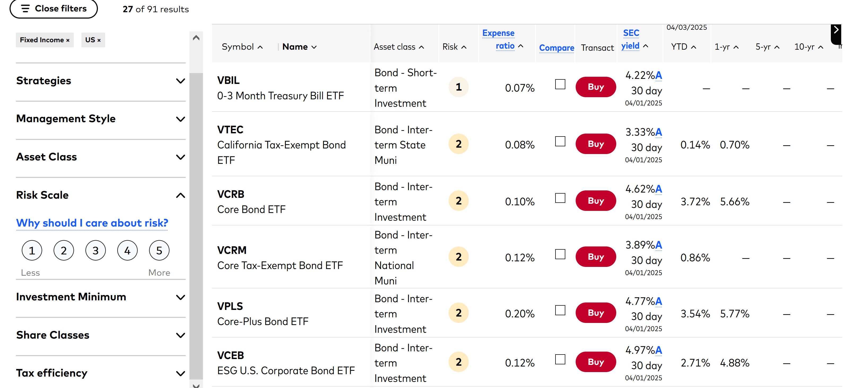Open the SEC yield definition link
The height and width of the screenshot is (388, 868).
[631, 40]
